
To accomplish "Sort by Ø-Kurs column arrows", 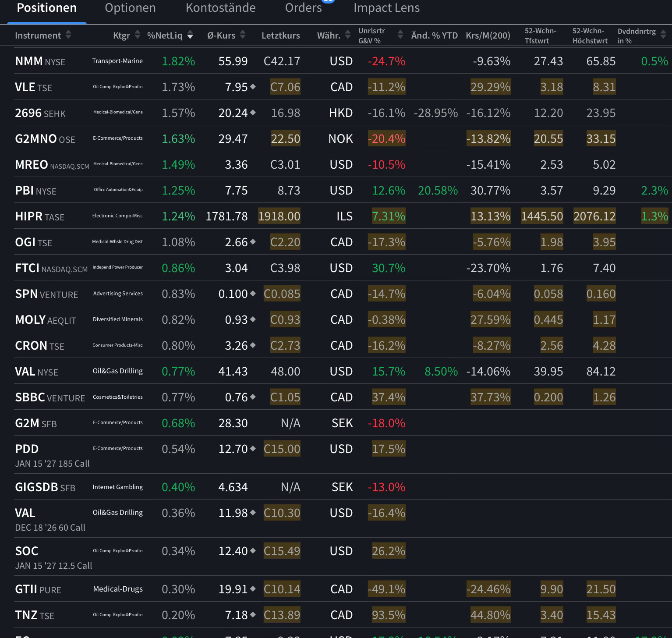I will click(243, 35).
